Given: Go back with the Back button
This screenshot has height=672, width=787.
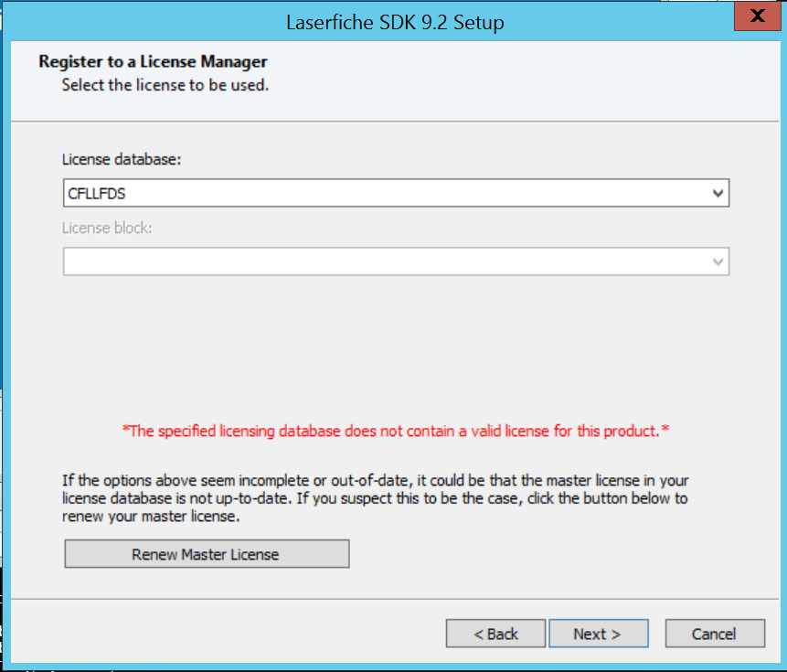Looking at the screenshot, I should [495, 634].
